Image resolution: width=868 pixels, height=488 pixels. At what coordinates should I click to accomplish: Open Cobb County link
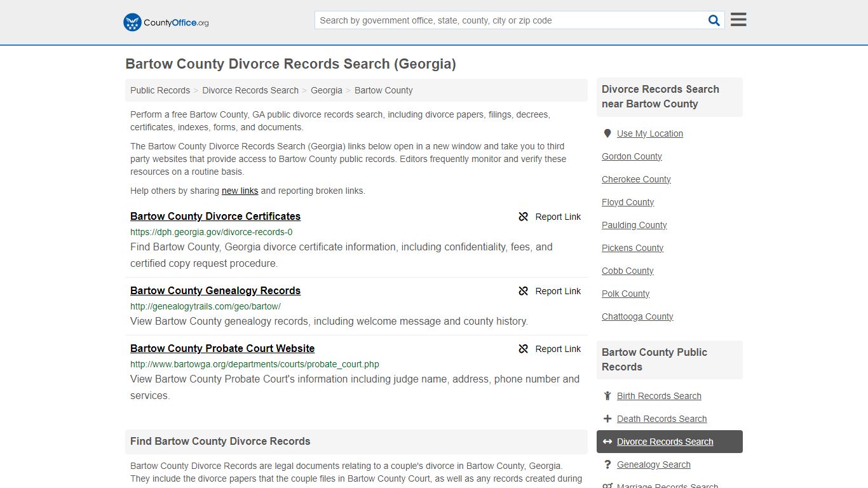(628, 271)
